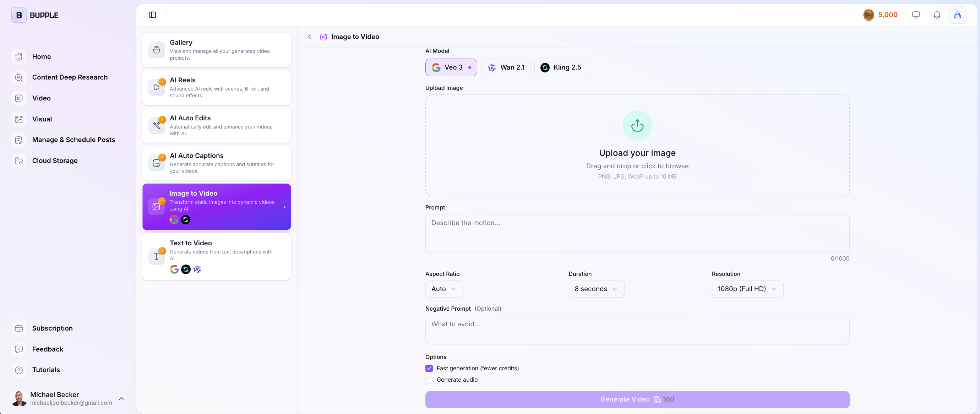Click the Describe the motion prompt field

[x=637, y=233]
